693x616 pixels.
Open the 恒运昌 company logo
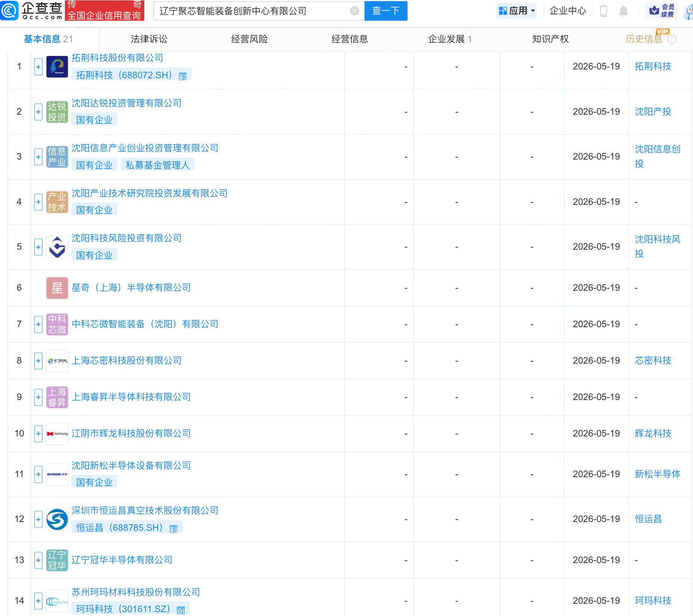coord(57,519)
